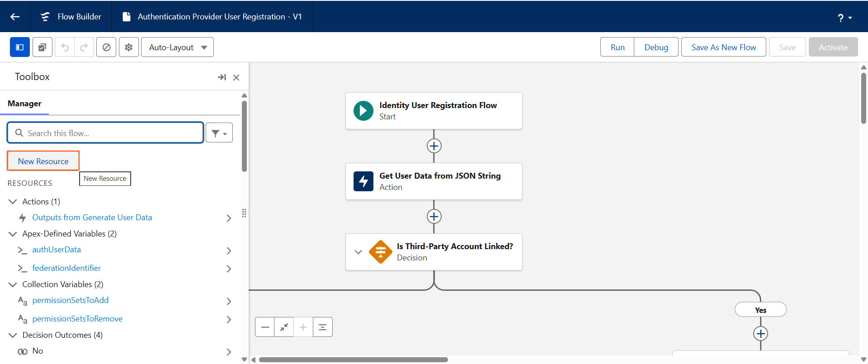
Task: Toggle the Toolbox panel button
Action: (x=20, y=47)
